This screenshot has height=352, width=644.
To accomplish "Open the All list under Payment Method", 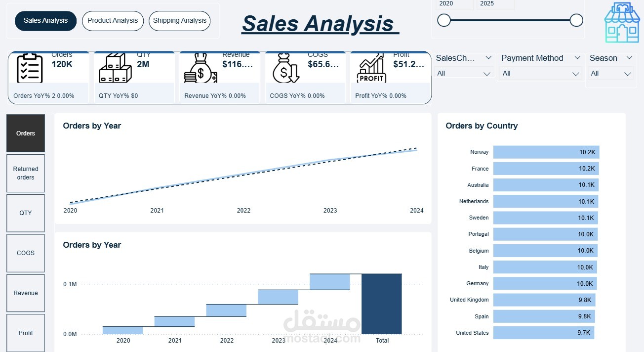I will (x=576, y=73).
